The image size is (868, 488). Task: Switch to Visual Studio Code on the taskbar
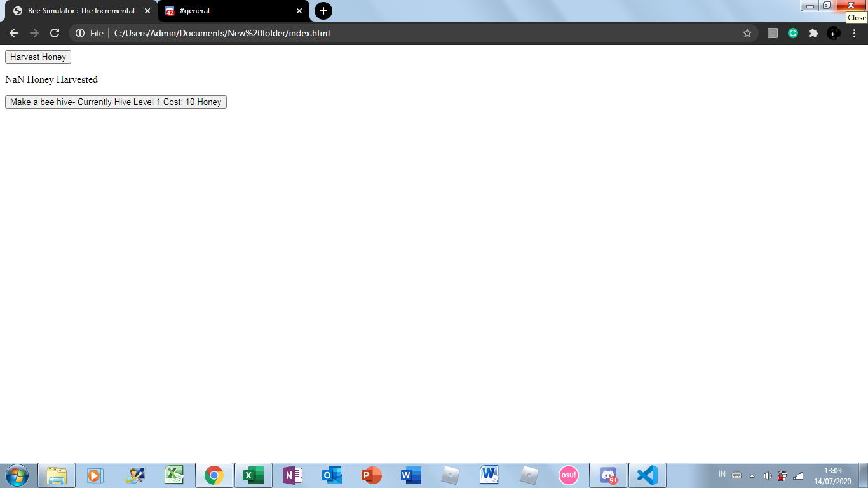coord(648,475)
